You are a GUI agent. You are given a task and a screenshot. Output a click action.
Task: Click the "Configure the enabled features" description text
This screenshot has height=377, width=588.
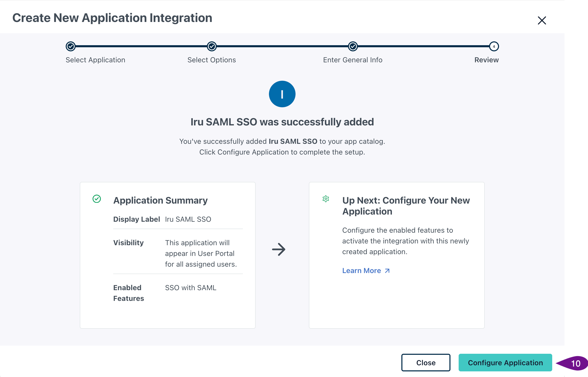point(406,241)
